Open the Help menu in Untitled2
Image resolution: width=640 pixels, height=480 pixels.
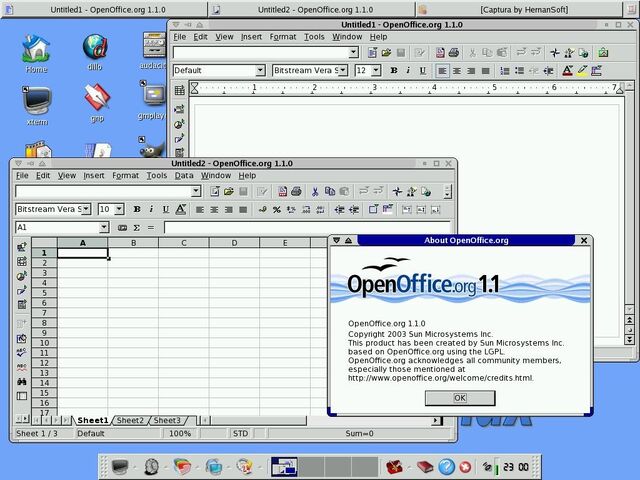coord(247,176)
